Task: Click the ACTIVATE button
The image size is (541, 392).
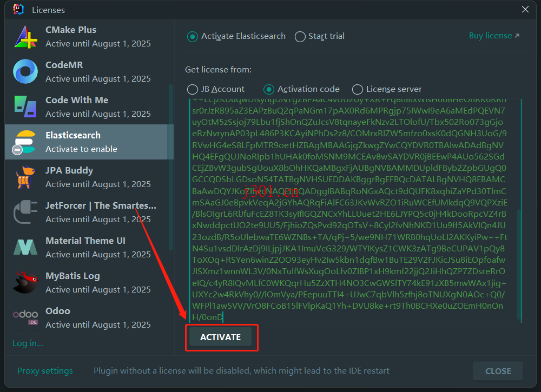Action: pos(221,337)
